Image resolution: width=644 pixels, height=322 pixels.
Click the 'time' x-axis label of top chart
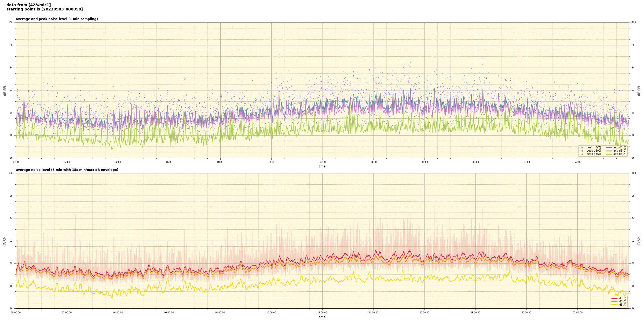[322, 166]
